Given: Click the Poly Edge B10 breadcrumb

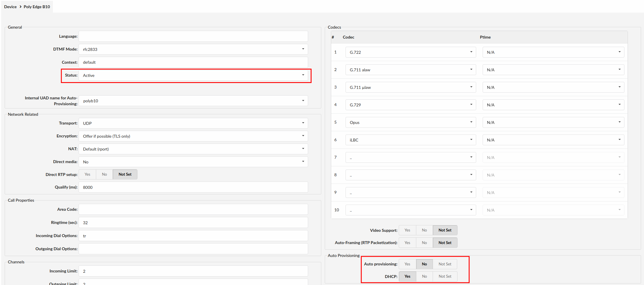Looking at the screenshot, I should click(37, 7).
